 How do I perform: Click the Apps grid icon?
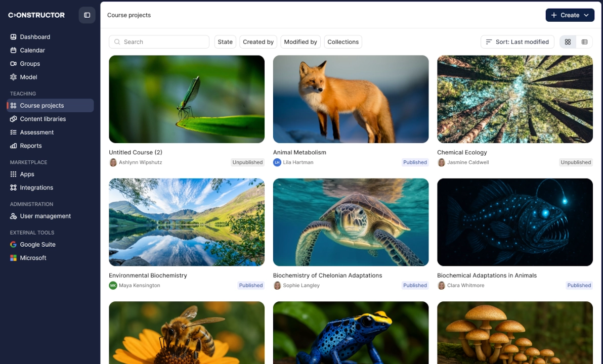[14, 174]
